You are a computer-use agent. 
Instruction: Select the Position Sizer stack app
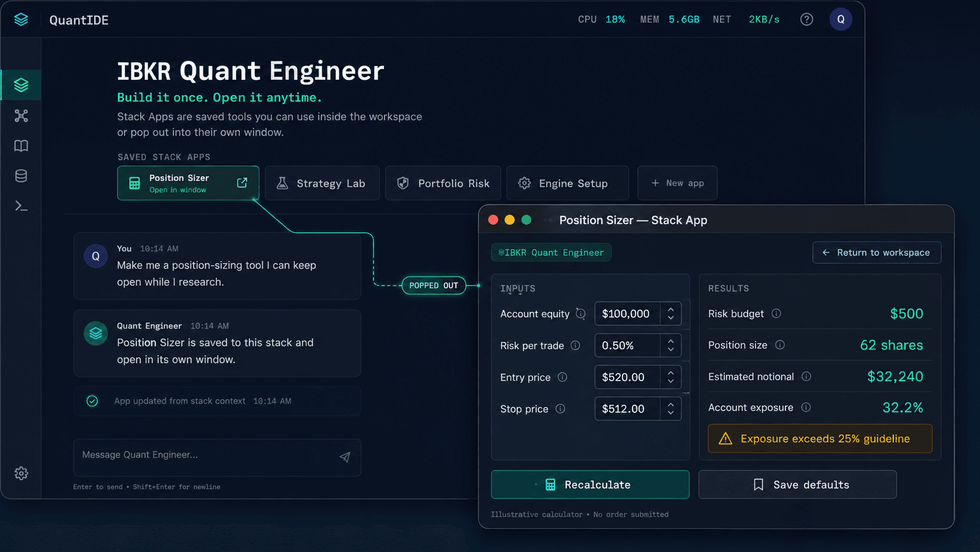pyautogui.click(x=188, y=183)
